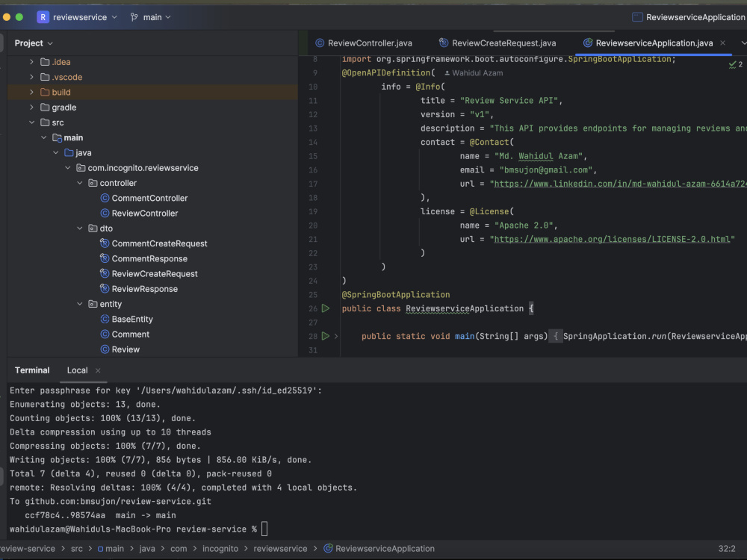Click the Wahidul Azam author hint

pos(473,73)
